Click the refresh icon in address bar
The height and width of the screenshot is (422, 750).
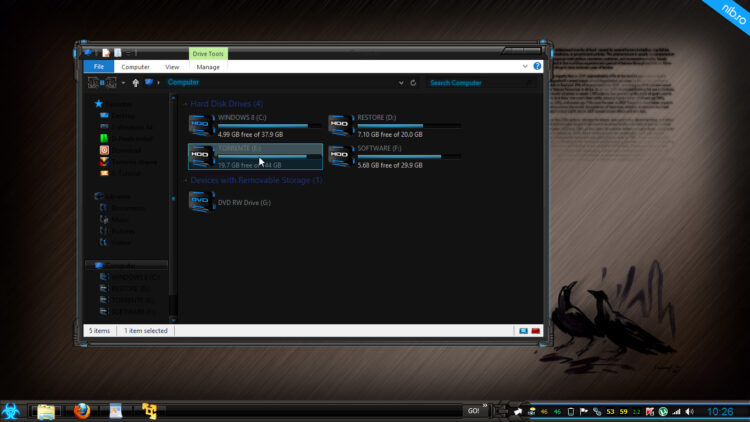pos(413,82)
